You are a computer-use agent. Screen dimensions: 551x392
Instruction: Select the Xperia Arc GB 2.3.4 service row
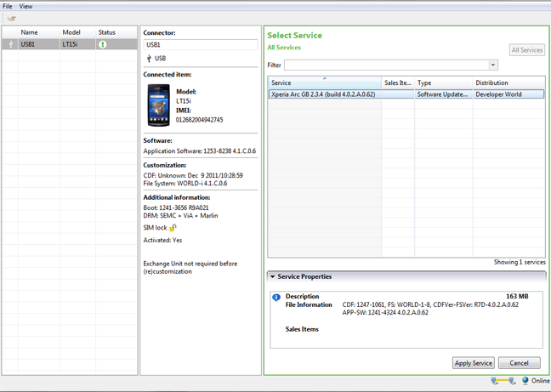pyautogui.click(x=406, y=94)
